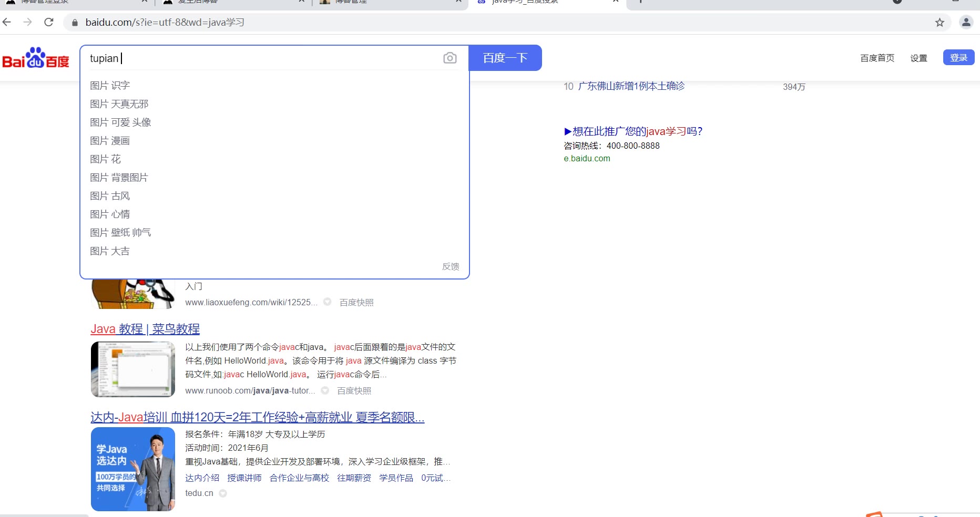This screenshot has height=517, width=980.
Task: Open 往期薪资 sublink
Action: (x=354, y=478)
